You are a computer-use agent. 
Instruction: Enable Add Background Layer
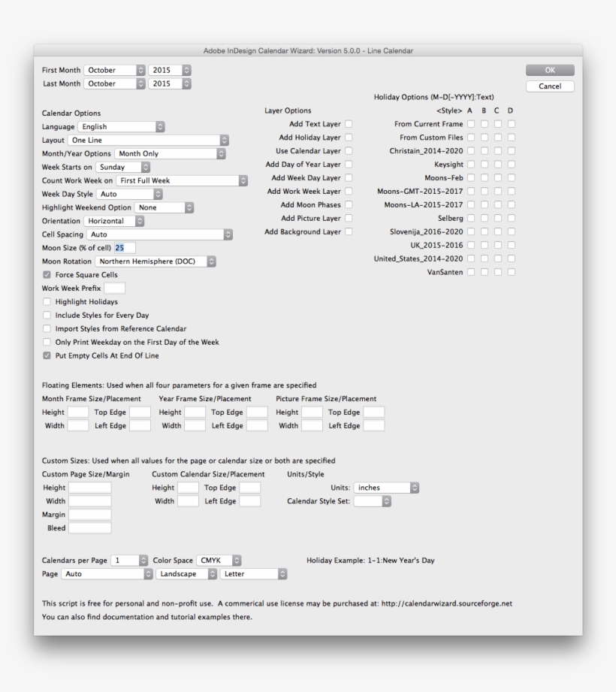click(348, 231)
